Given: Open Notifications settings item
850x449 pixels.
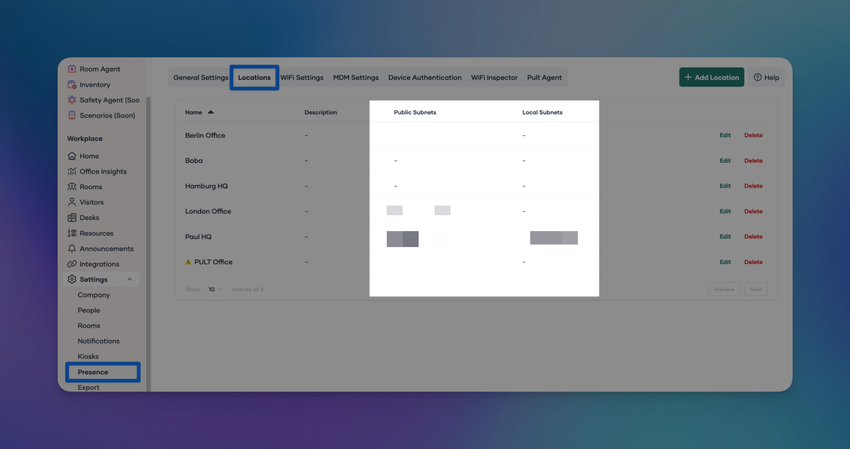Looking at the screenshot, I should pyautogui.click(x=98, y=341).
